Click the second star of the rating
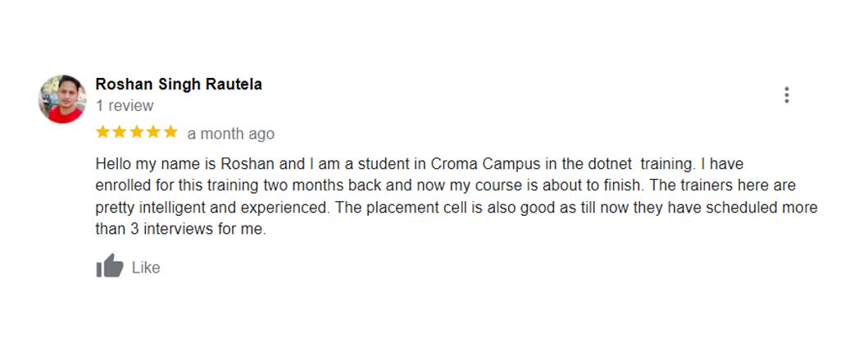The width and height of the screenshot is (868, 348). (x=120, y=132)
